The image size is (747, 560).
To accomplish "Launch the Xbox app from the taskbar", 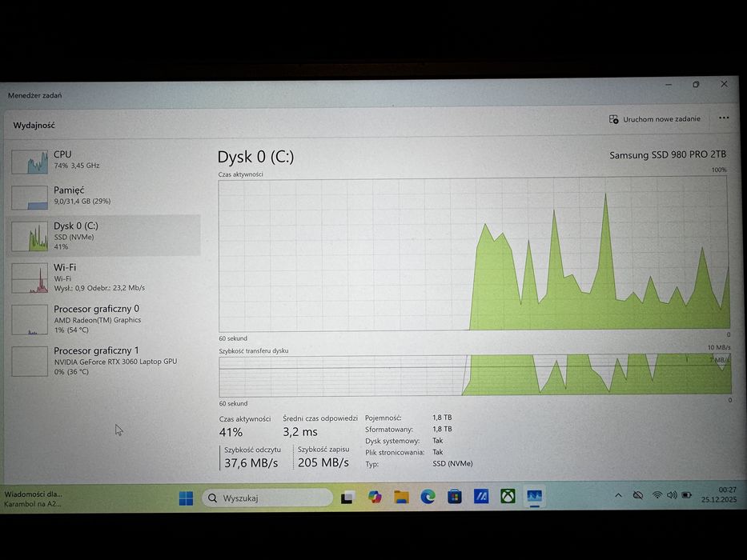I will [x=508, y=496].
